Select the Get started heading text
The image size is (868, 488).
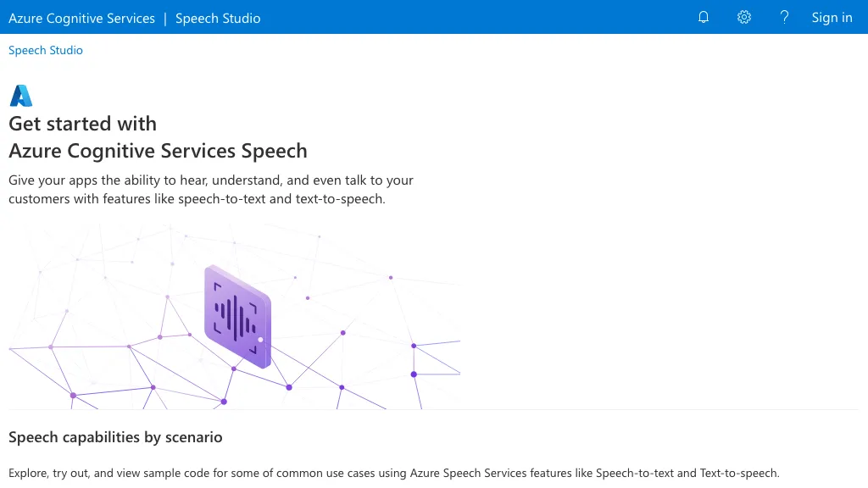[x=82, y=124]
